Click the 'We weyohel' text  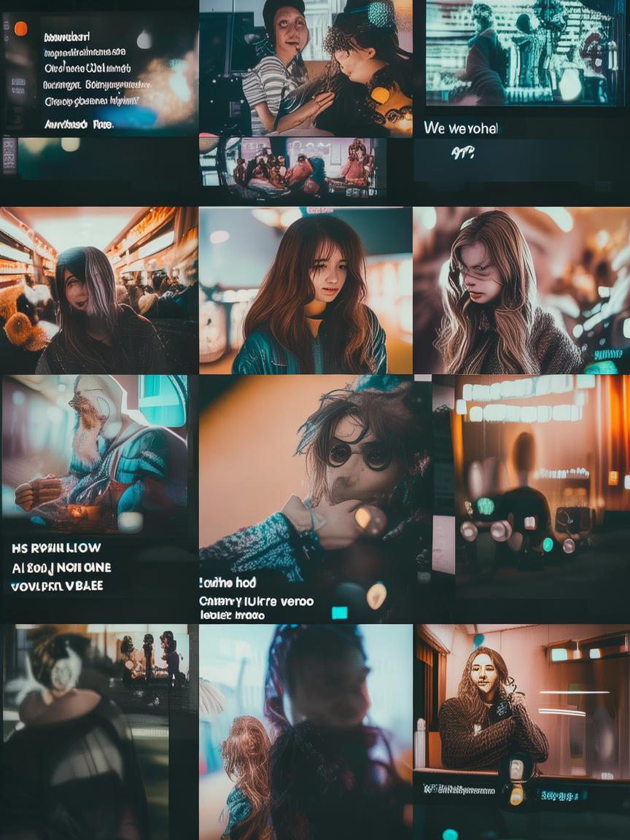pos(461,128)
